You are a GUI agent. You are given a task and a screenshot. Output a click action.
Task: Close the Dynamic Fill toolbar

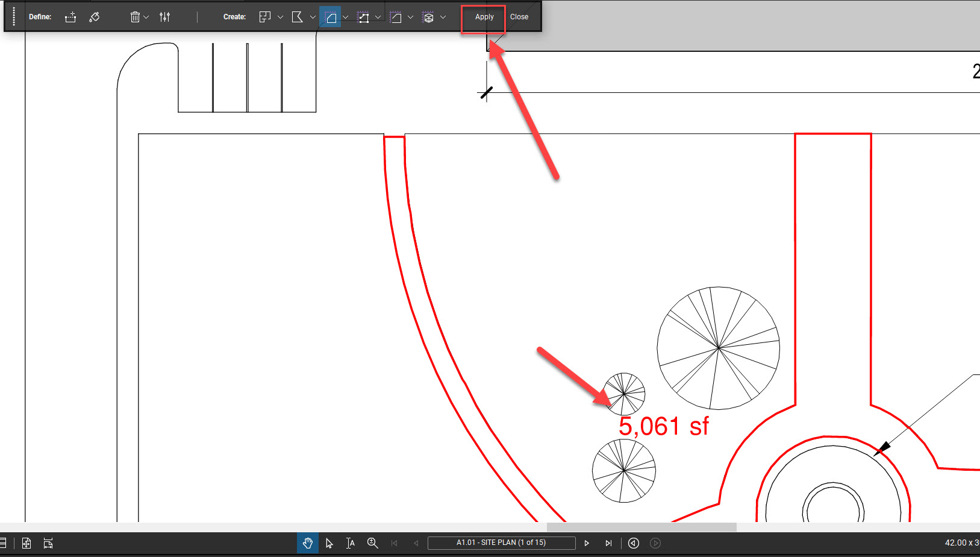[x=519, y=17]
